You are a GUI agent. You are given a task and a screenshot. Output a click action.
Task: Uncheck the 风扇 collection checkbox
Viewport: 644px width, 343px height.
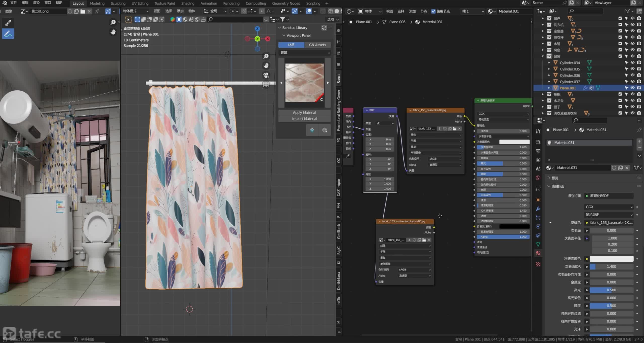pyautogui.click(x=620, y=50)
